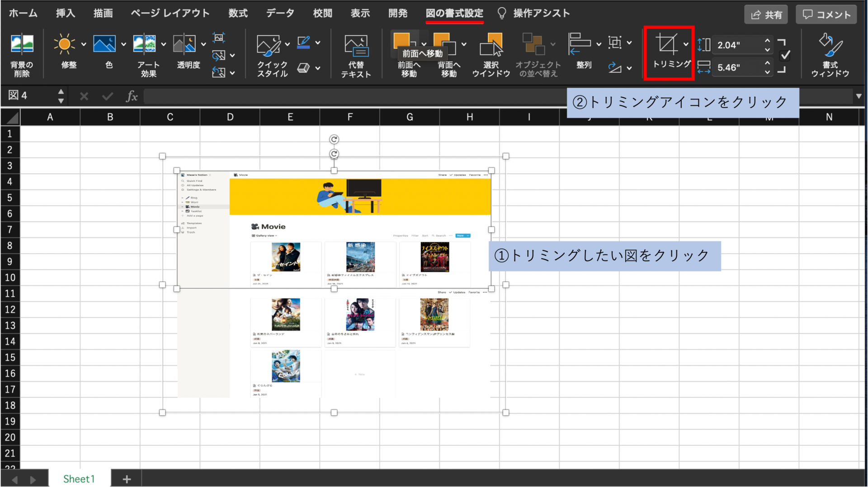Screen dimensions: 868x487
Task: Click Reorder Objects (オブジェクトの並べ替え) icon
Action: click(x=533, y=44)
